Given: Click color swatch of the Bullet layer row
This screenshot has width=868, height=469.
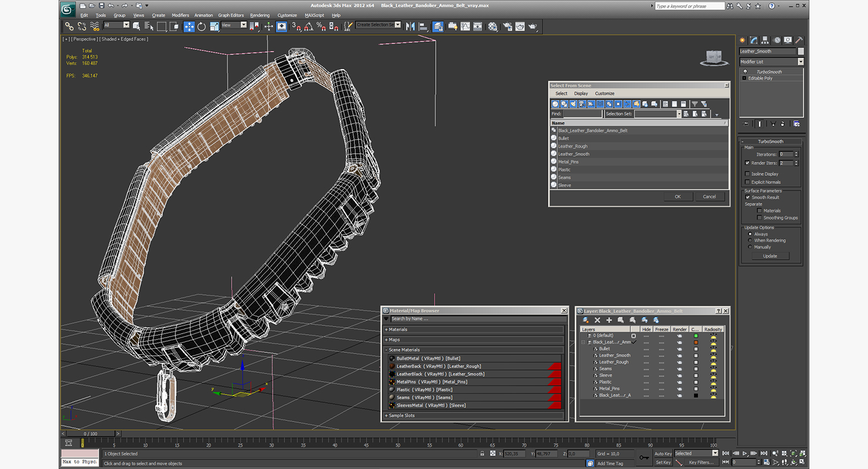Looking at the screenshot, I should tap(696, 349).
